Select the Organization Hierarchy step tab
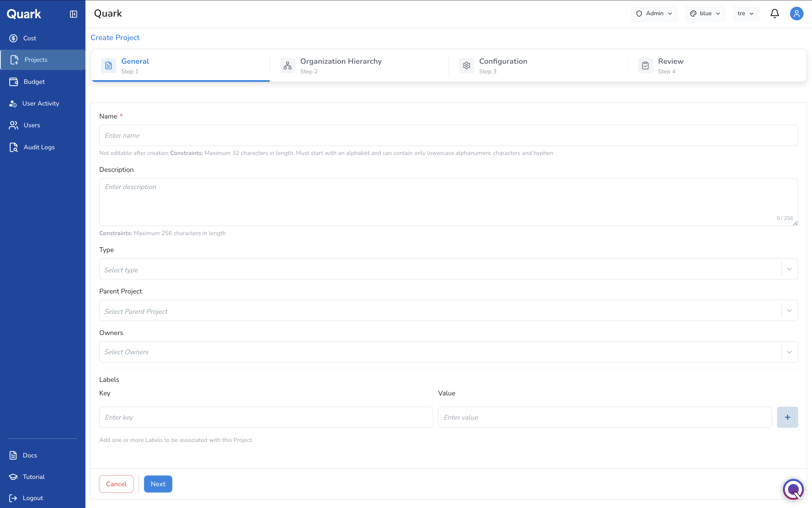 [x=359, y=65]
